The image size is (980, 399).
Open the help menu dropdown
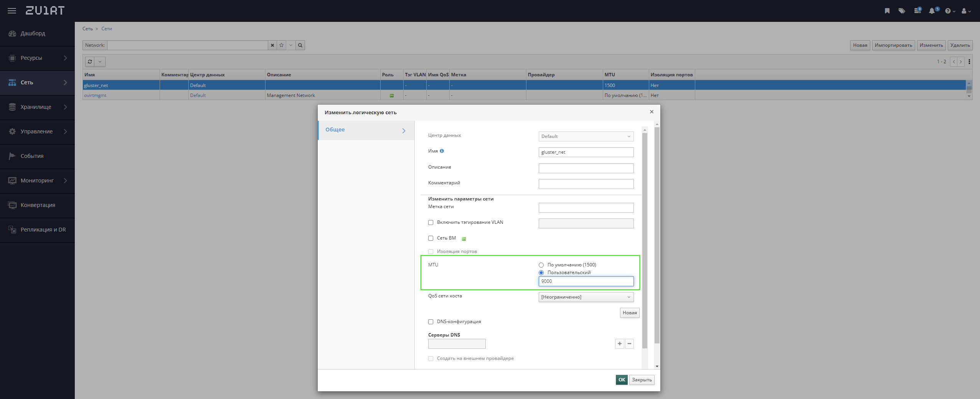pos(950,11)
